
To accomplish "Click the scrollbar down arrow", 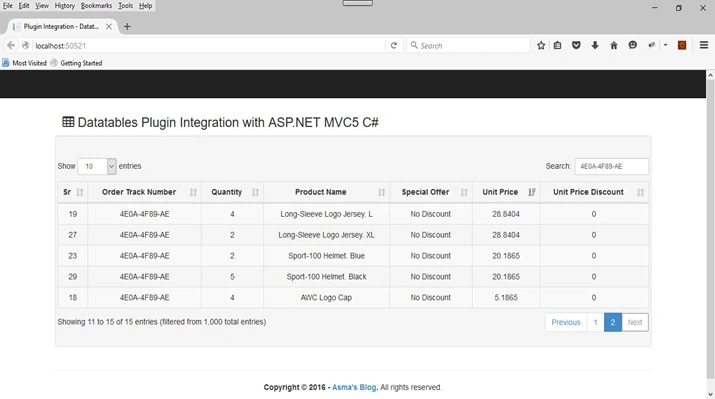I will pyautogui.click(x=710, y=394).
